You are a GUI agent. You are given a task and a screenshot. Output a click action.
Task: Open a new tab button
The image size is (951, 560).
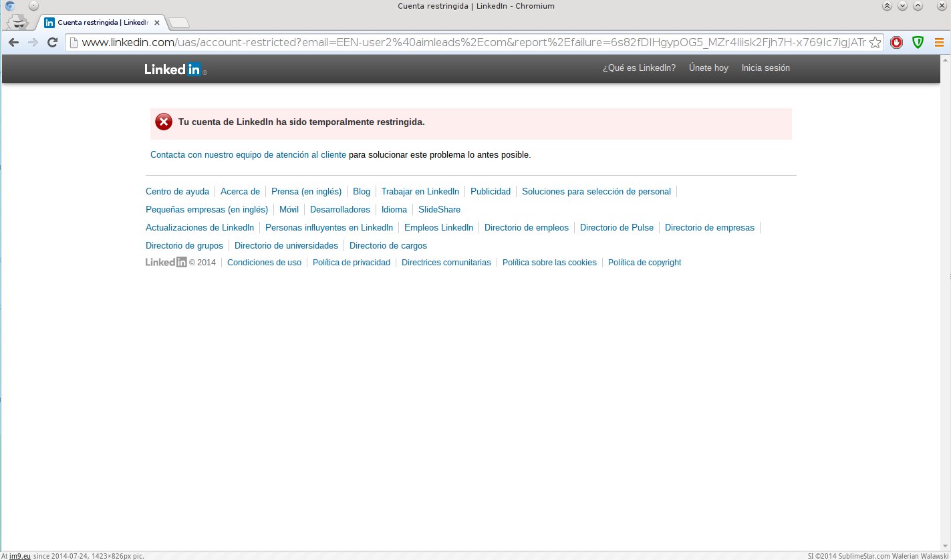tap(178, 23)
